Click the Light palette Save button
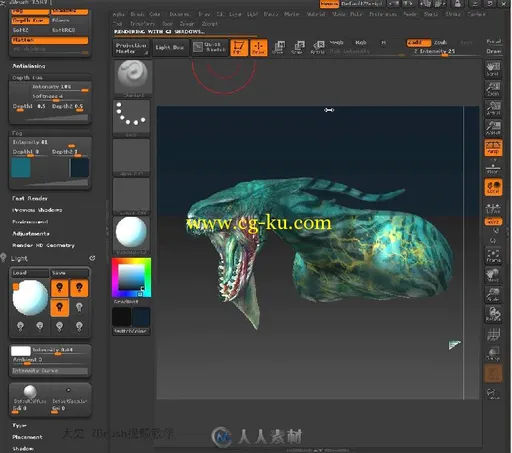 [x=70, y=273]
